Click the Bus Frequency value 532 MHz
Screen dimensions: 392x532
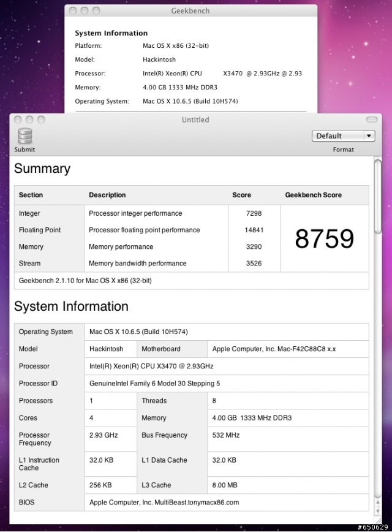point(226,435)
